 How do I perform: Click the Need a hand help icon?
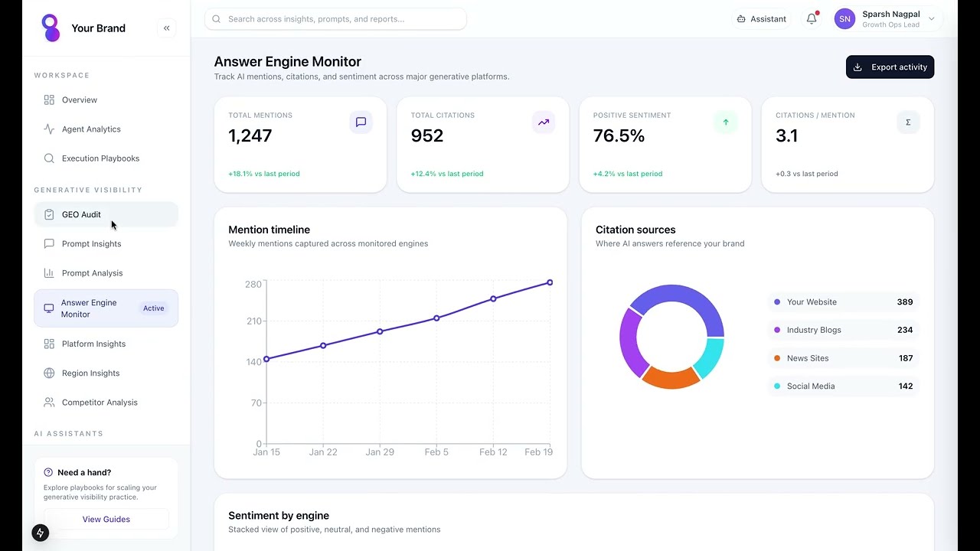(48, 472)
